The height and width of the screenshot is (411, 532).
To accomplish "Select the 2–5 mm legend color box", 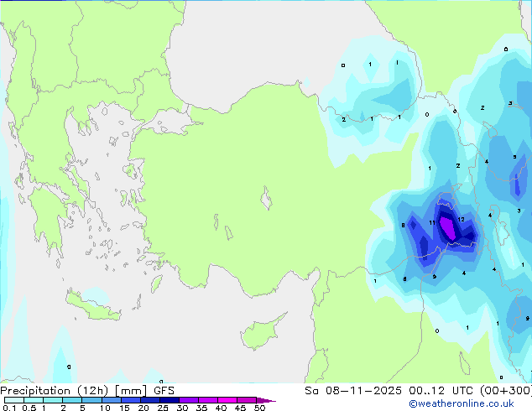I will [x=72, y=400].
